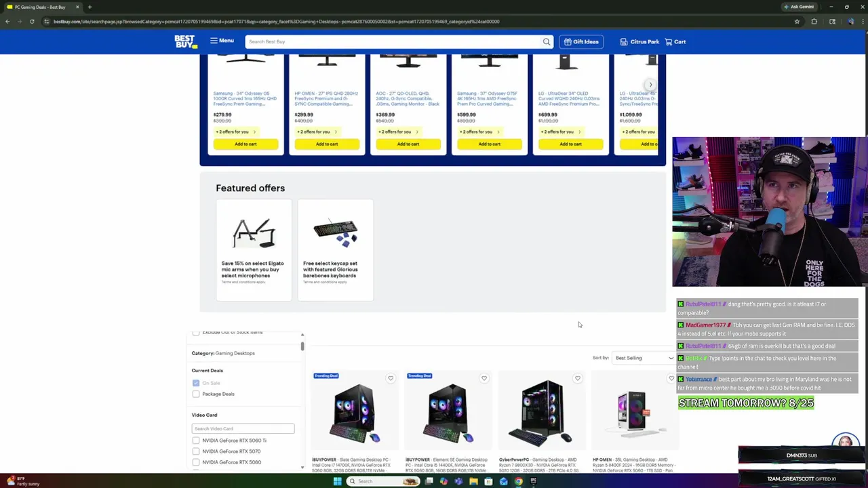
Task: Expand offers for Samsung 34" Odyssey G5
Action: 235,131
